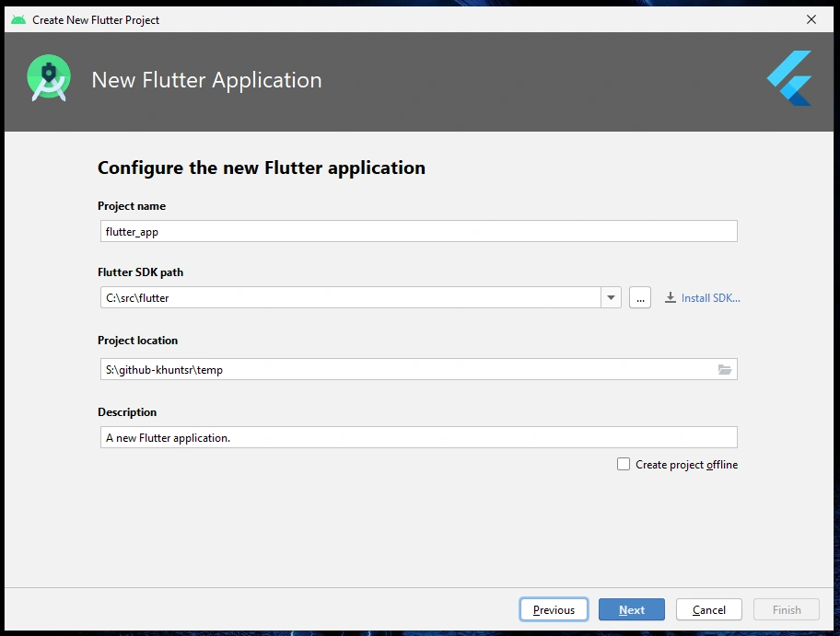Click the 'Configure the new Flutter application' heading
This screenshot has width=840, height=636.
pyautogui.click(x=262, y=168)
